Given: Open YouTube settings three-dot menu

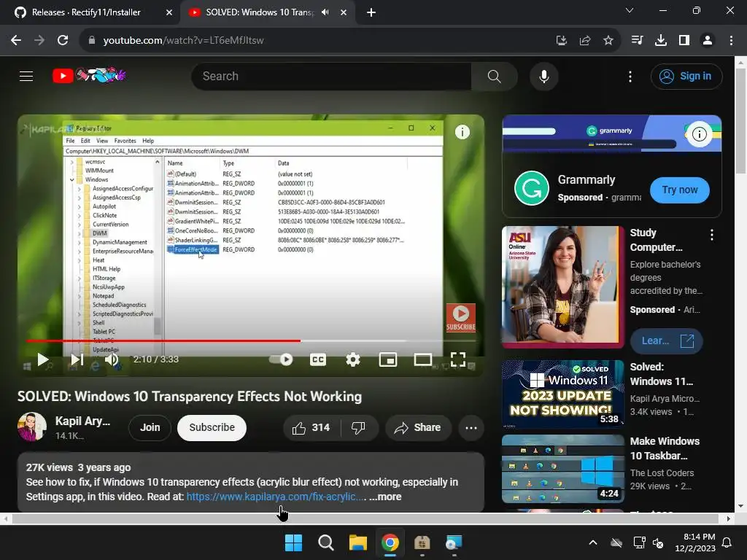Looking at the screenshot, I should tap(630, 76).
